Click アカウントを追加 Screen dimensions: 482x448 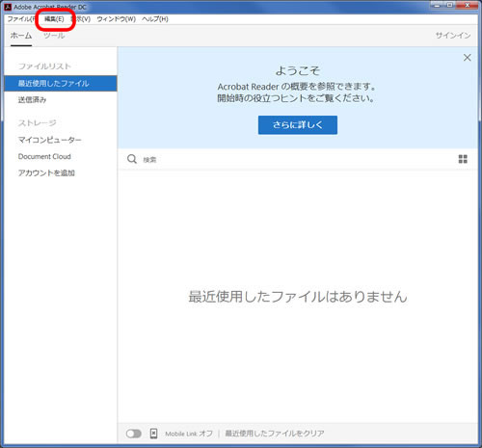pos(46,173)
